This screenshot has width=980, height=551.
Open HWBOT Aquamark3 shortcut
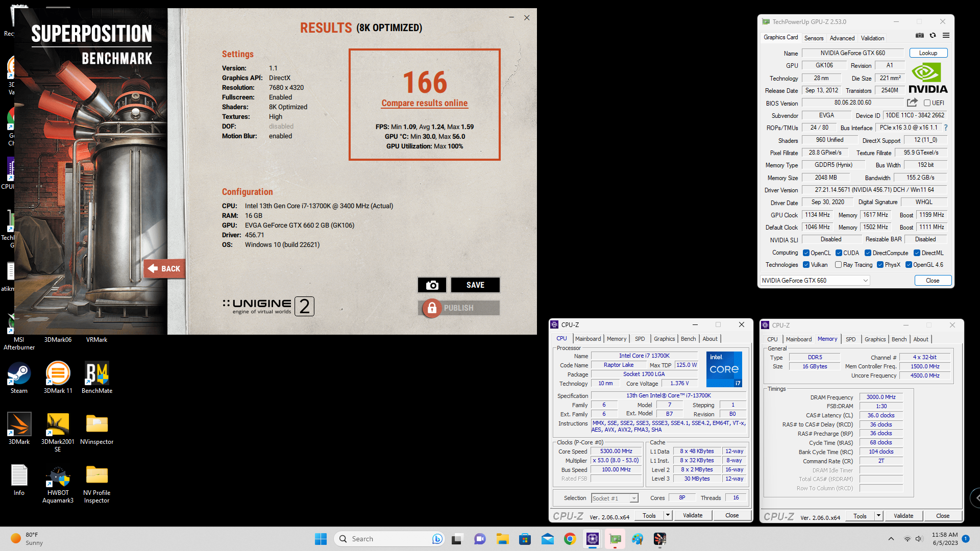pos(58,484)
